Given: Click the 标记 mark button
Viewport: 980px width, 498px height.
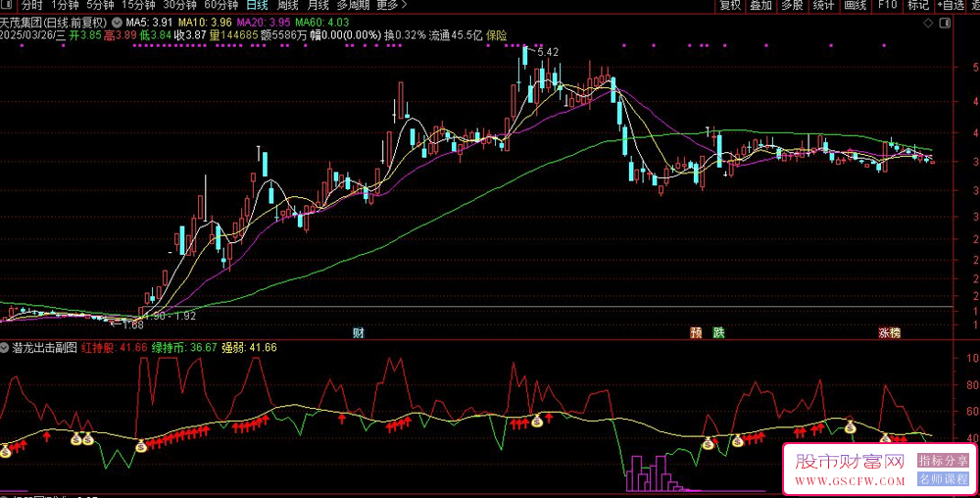Looking at the screenshot, I should [918, 6].
